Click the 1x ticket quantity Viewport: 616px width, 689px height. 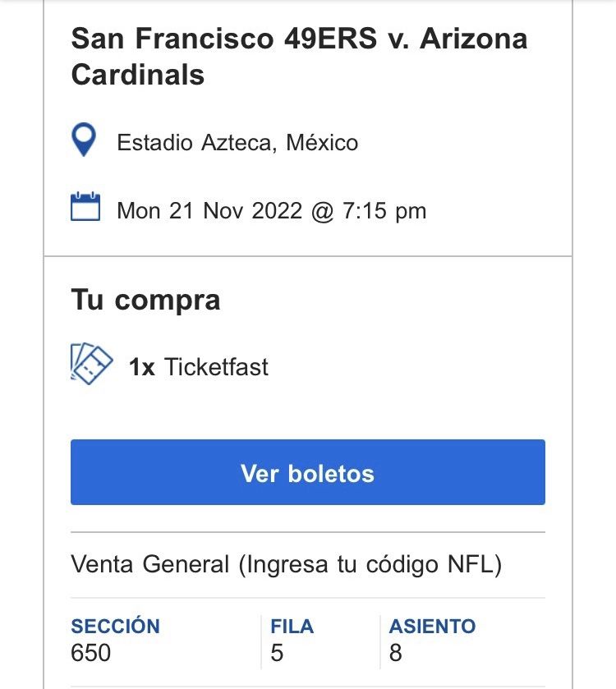(x=141, y=366)
